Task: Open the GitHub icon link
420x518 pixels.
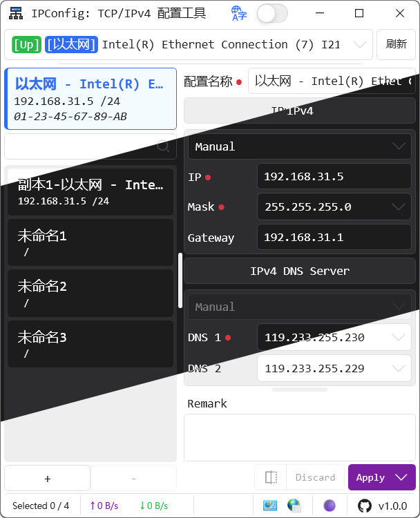Action: (x=365, y=506)
